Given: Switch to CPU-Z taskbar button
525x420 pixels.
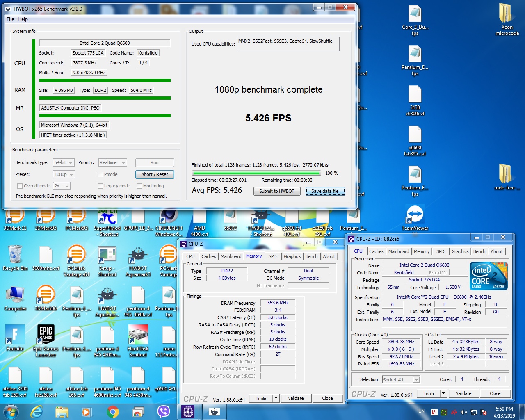Looking at the screenshot, I should point(188,412).
